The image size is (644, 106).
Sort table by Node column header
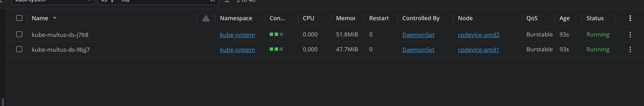(x=465, y=18)
